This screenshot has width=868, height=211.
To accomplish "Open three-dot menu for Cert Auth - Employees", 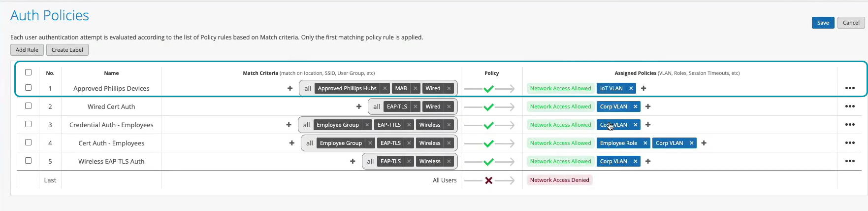I will (x=850, y=143).
